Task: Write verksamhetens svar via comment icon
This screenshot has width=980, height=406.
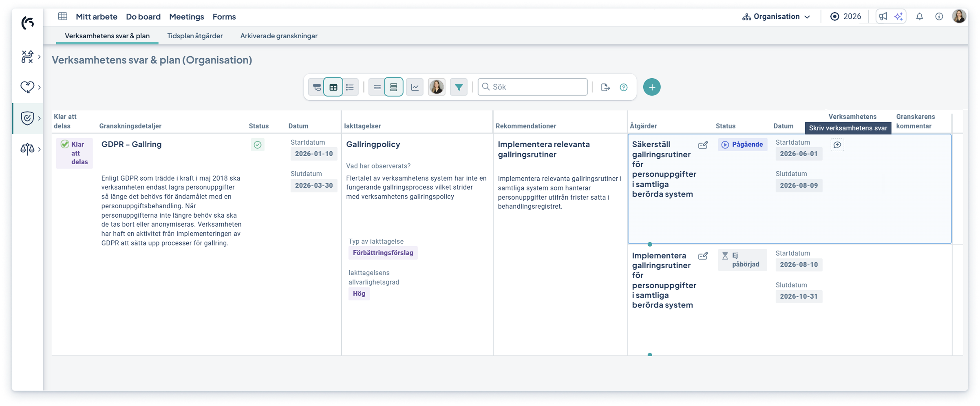Action: pos(837,145)
